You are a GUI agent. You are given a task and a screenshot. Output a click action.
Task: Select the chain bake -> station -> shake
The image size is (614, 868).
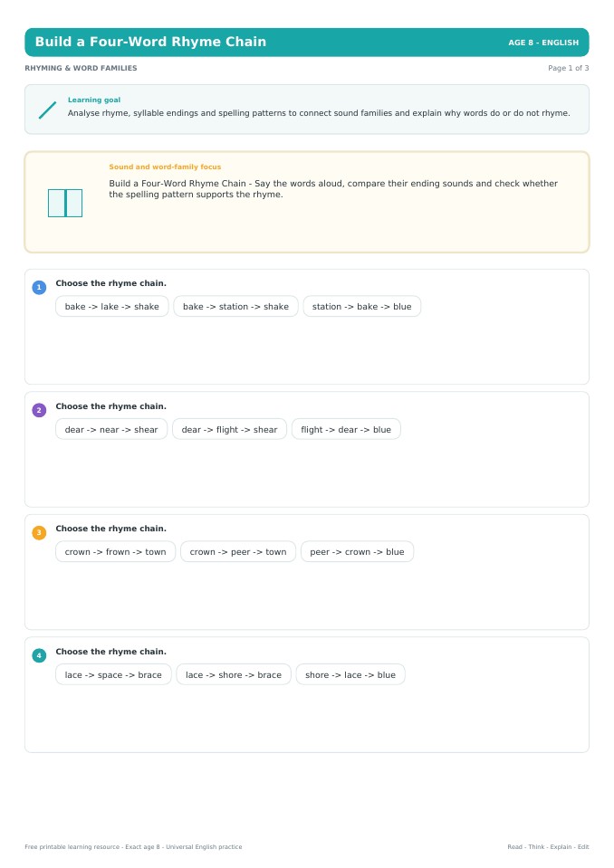[235, 306]
